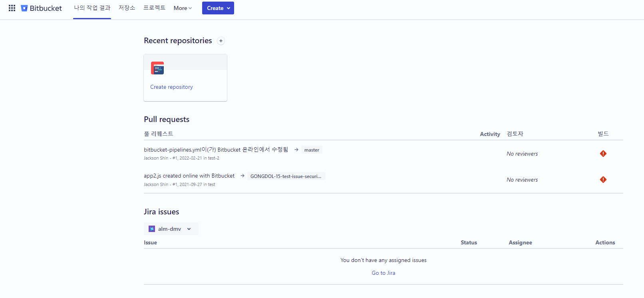View failed build icon for app2.js pull request
Screen dimensions: 644x298
click(x=603, y=180)
